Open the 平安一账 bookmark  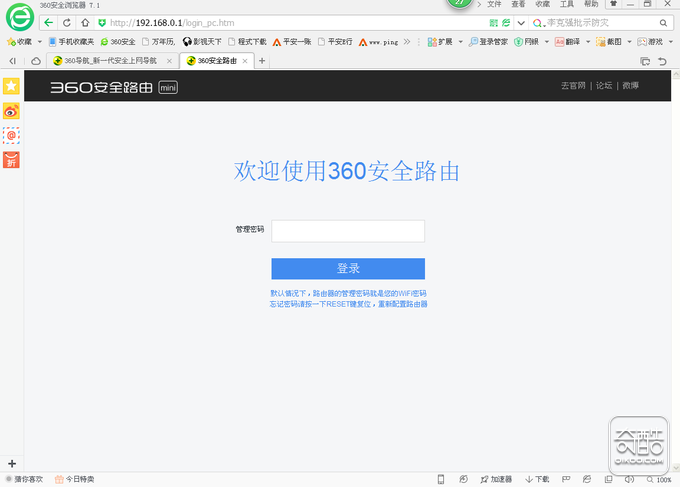292,42
